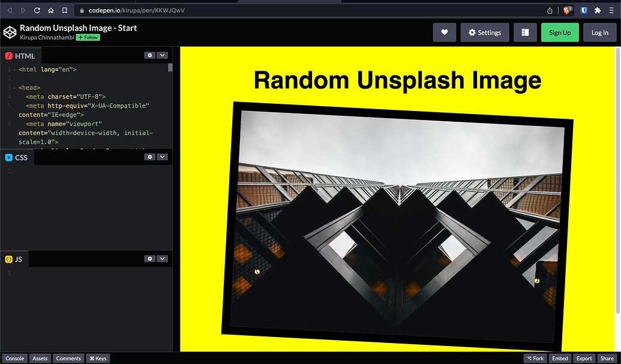Collapse the CSS editor with its chevron

(162, 157)
